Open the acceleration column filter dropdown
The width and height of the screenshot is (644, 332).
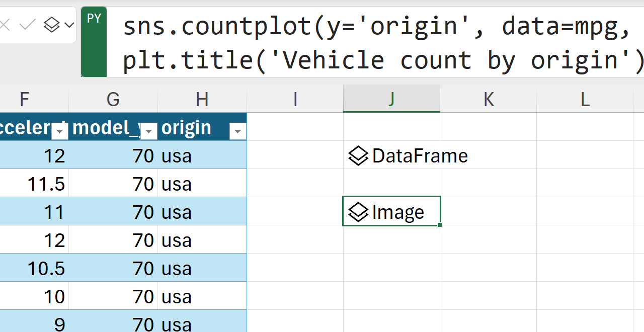click(x=60, y=132)
